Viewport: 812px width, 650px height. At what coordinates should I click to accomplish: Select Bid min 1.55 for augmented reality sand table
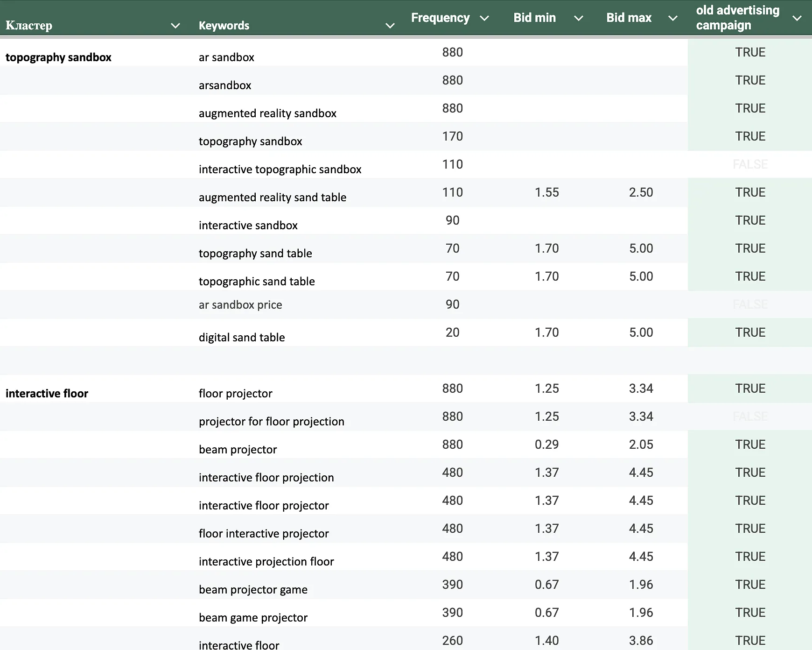[x=546, y=192]
